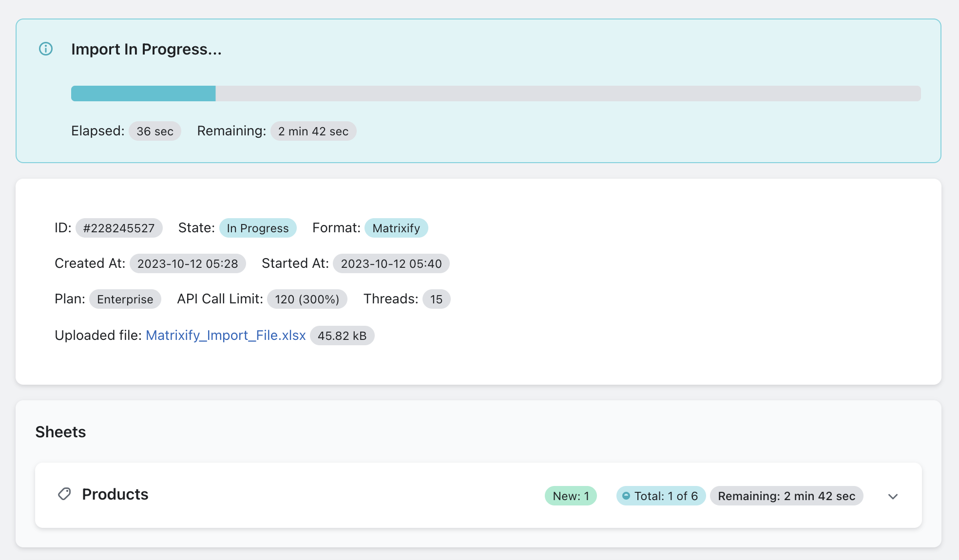This screenshot has width=959, height=560.
Task: Click the top Remaining 2 min 42 sec badge
Action: pos(313,131)
